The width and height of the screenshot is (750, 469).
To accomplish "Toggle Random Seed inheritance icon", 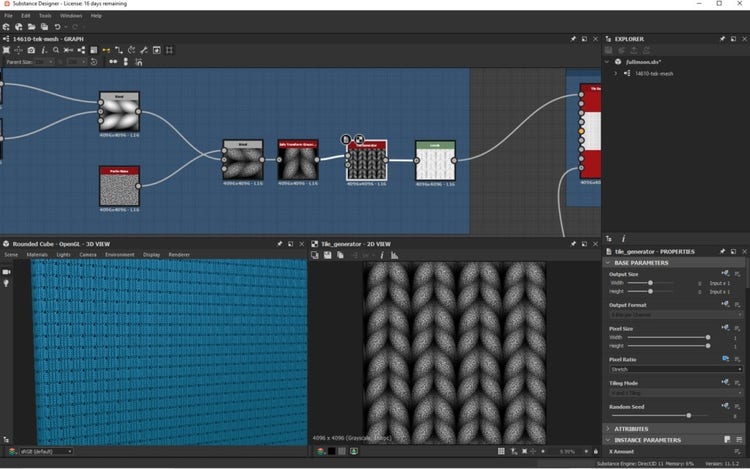I will point(726,406).
